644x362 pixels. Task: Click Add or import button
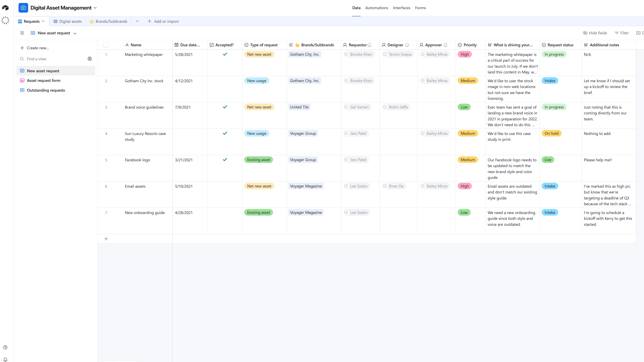tap(163, 21)
